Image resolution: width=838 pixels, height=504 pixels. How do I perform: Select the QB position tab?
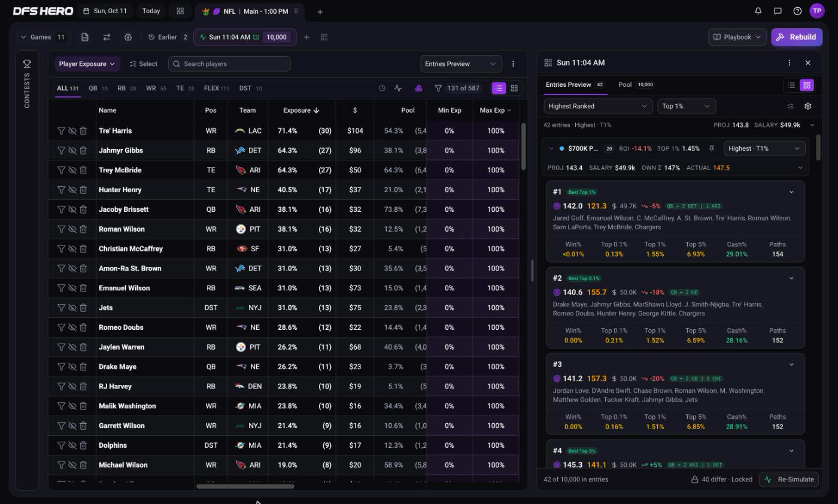click(x=98, y=88)
